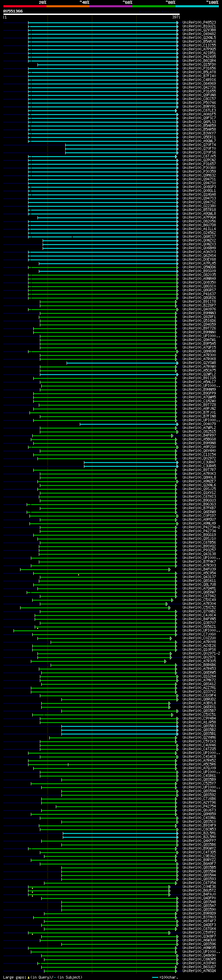Choose the UniRef100_Q6PLS3 hit label

[x=199, y=122]
